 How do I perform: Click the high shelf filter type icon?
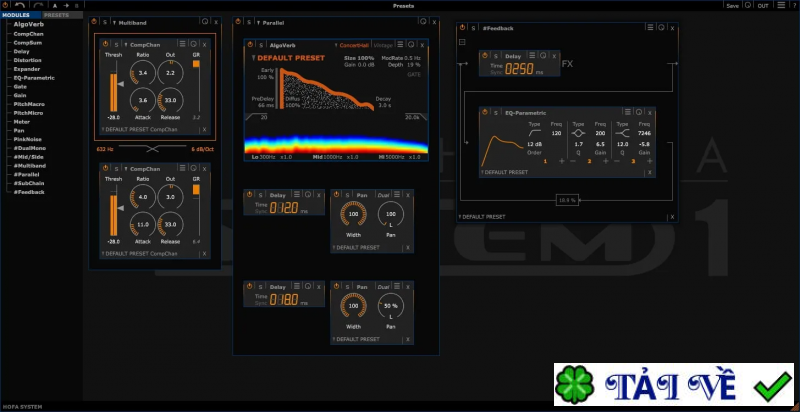pyautogui.click(x=622, y=133)
